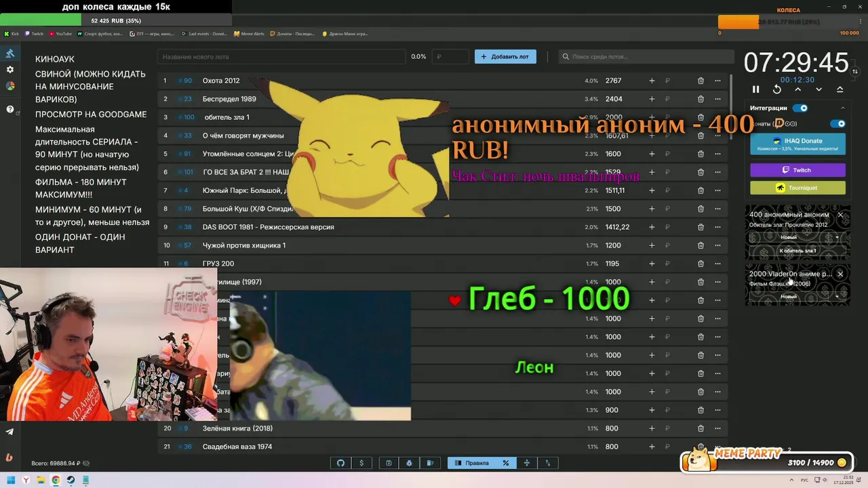868x488 pixels.
Task: Add amount to Большой Куш lot
Action: tap(652, 209)
